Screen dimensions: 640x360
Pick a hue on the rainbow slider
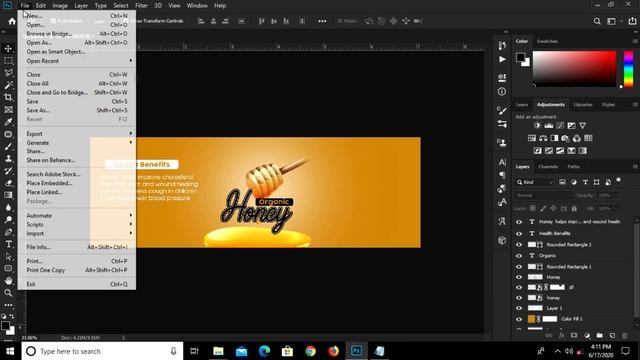[629, 69]
